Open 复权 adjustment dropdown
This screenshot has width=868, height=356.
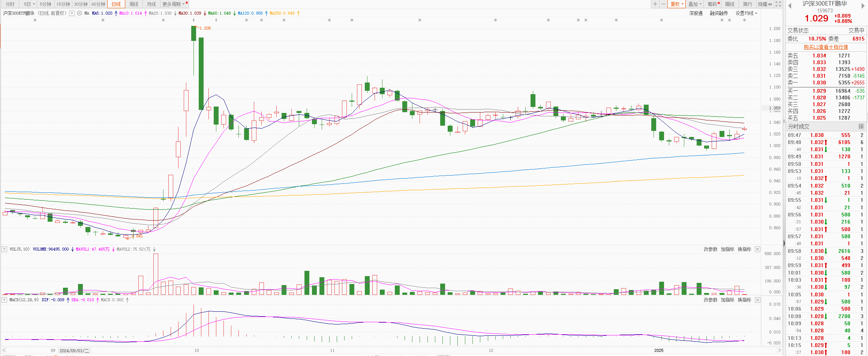[x=677, y=4]
